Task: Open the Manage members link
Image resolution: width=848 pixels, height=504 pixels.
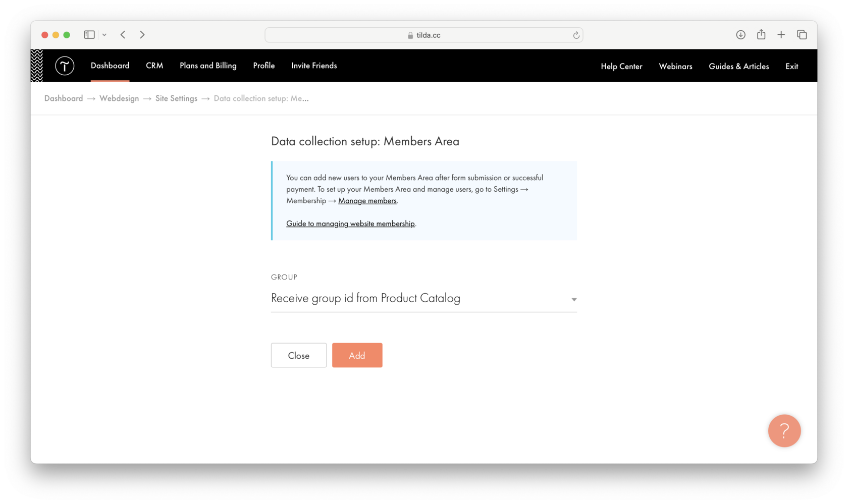Action: pyautogui.click(x=367, y=200)
